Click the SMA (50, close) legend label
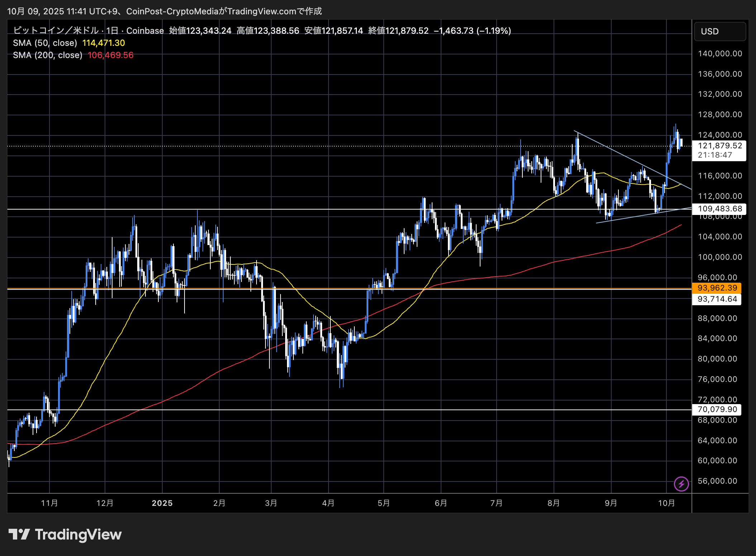The image size is (756, 556). 45,43
